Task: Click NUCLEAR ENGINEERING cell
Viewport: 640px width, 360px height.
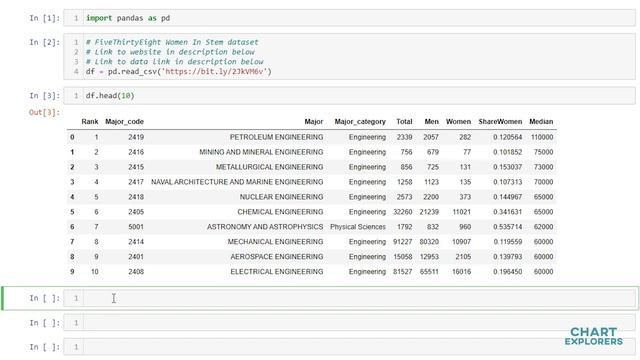Action: pos(281,197)
